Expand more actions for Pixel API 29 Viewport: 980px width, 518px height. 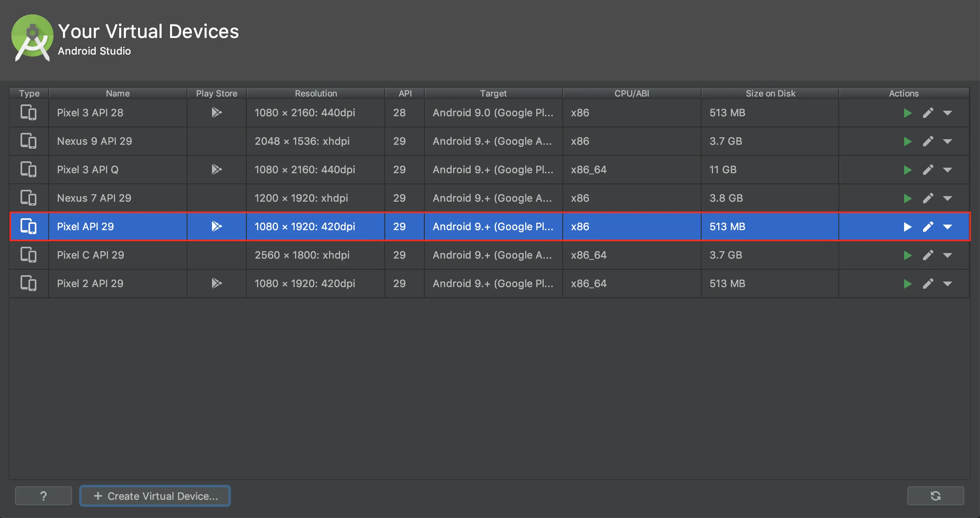tap(948, 227)
